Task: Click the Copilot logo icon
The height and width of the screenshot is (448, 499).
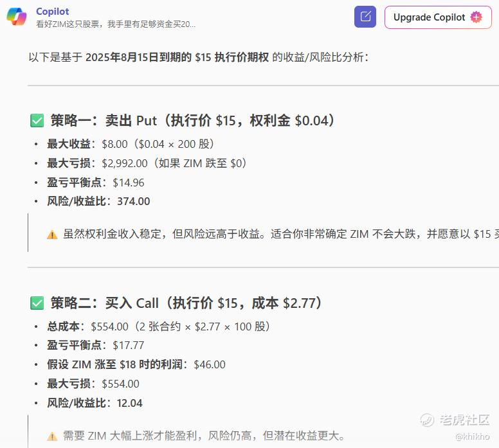Action: tap(17, 17)
